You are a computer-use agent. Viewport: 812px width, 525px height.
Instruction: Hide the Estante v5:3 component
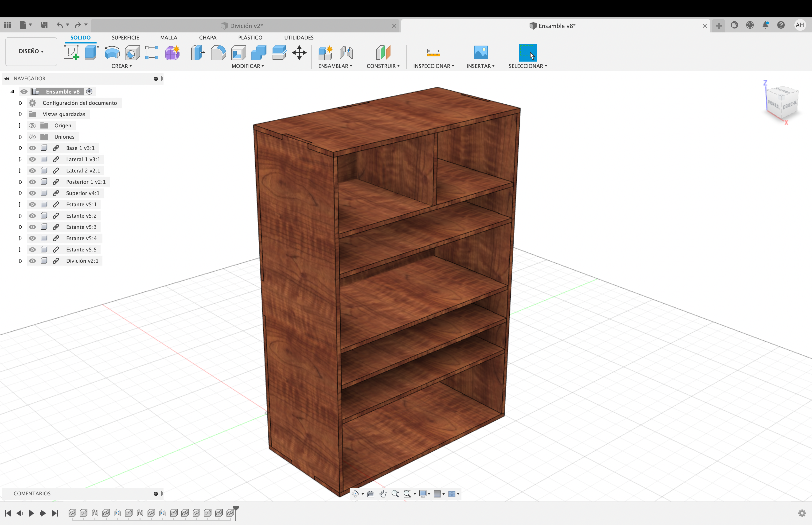tap(32, 227)
